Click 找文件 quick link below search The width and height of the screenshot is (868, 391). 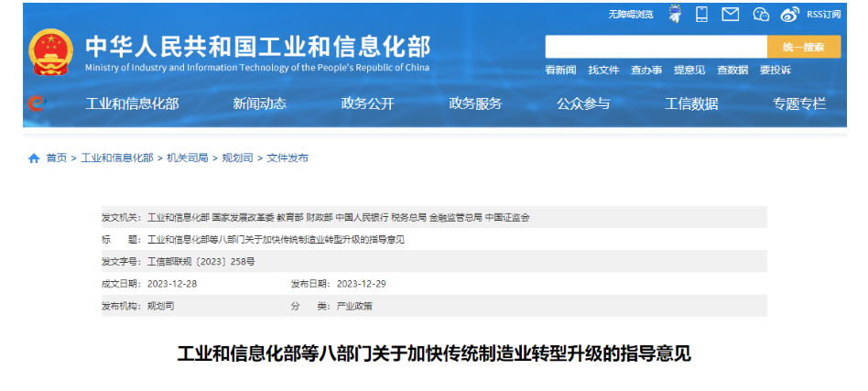603,70
